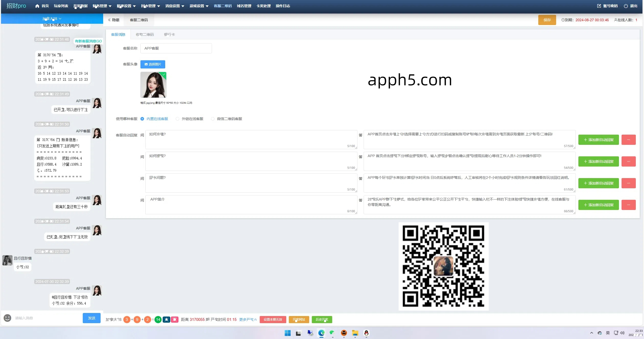644x339 pixels.
Task: Click the 到期 clock expiry indicator
Action: coord(585,20)
